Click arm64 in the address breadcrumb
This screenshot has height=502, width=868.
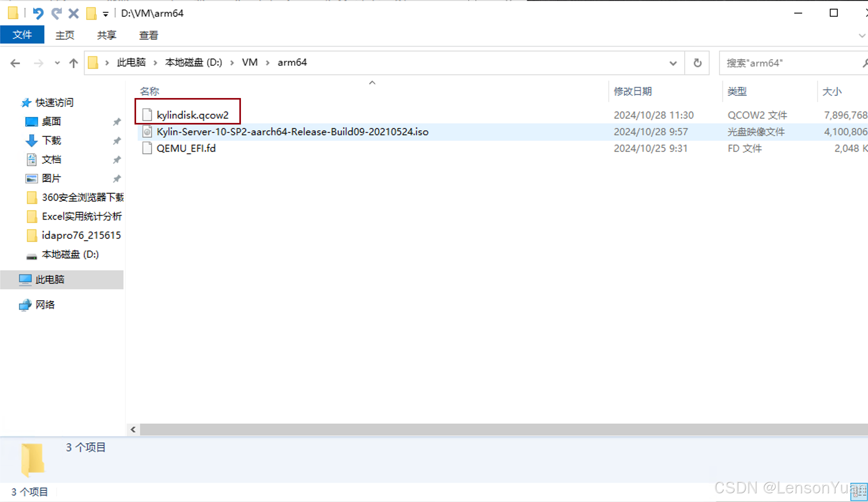[x=292, y=62]
